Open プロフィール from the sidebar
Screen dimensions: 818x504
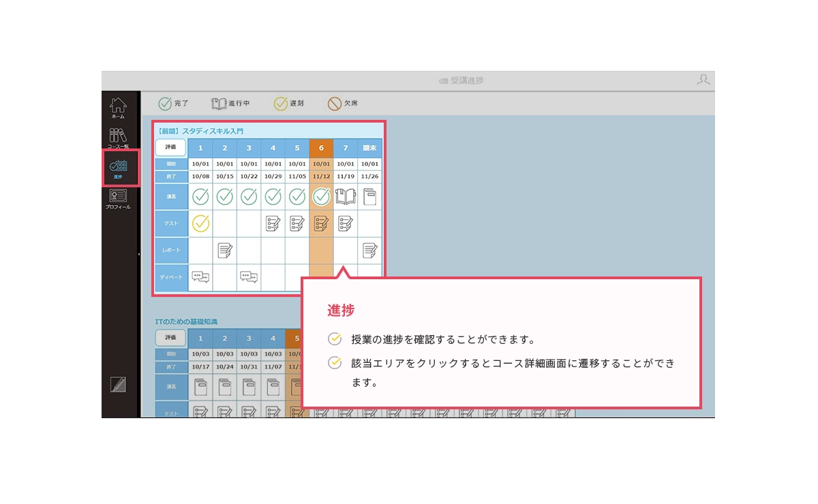[118, 198]
